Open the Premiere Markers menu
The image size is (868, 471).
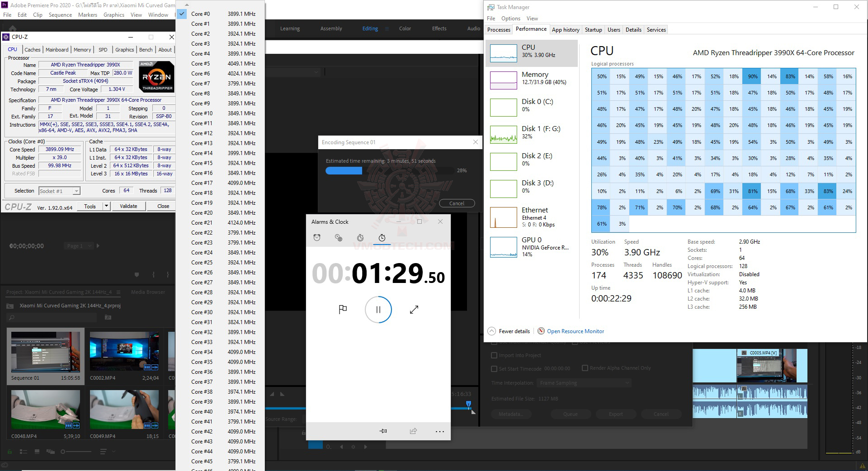click(x=87, y=15)
